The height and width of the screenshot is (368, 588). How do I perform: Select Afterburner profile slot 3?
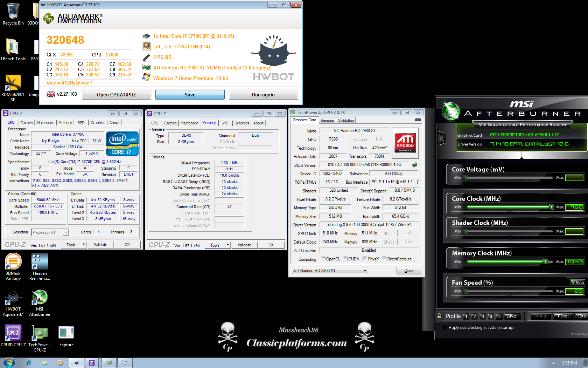(482, 316)
